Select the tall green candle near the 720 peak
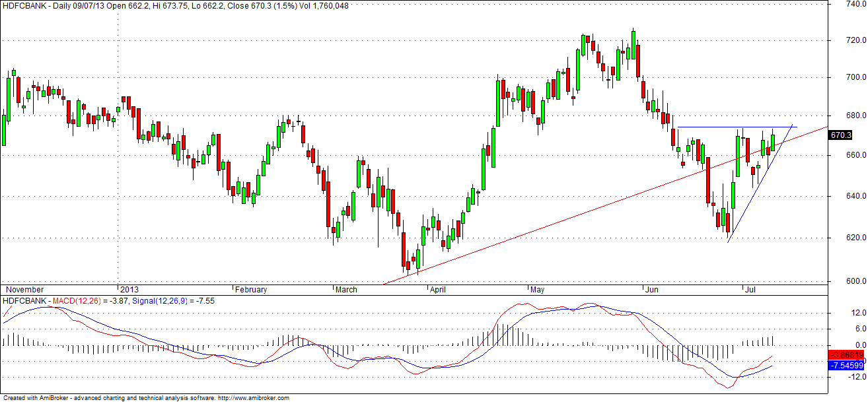868x402 pixels. coord(633,46)
